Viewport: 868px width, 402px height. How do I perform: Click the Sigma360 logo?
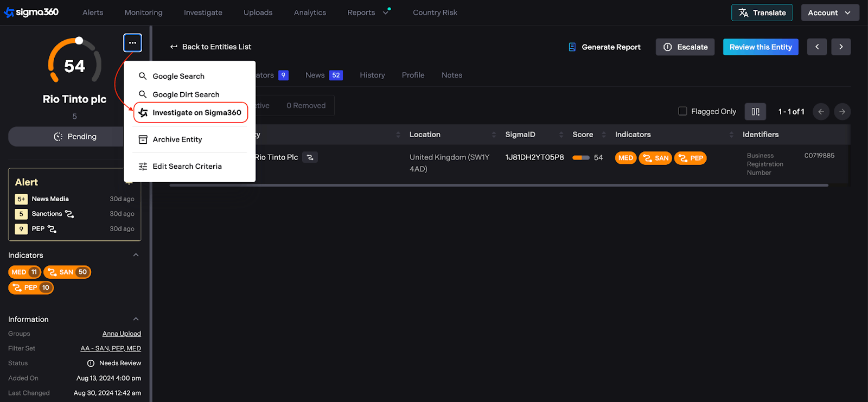pyautogui.click(x=31, y=12)
